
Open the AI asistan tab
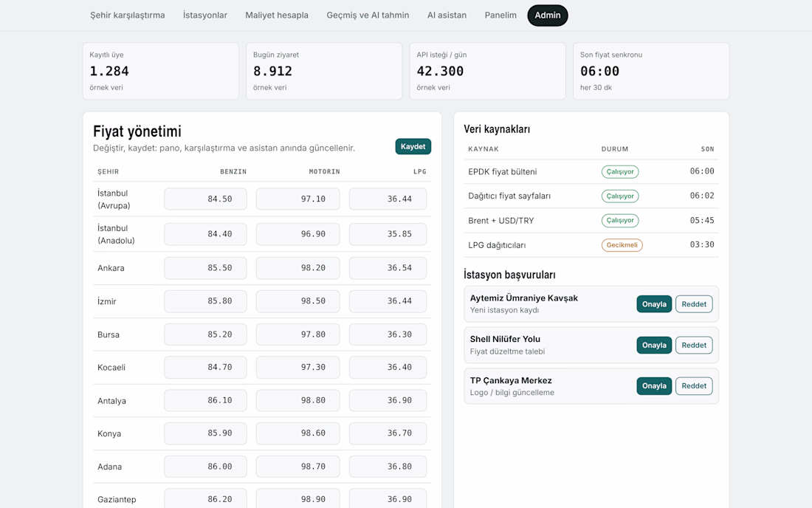(447, 15)
